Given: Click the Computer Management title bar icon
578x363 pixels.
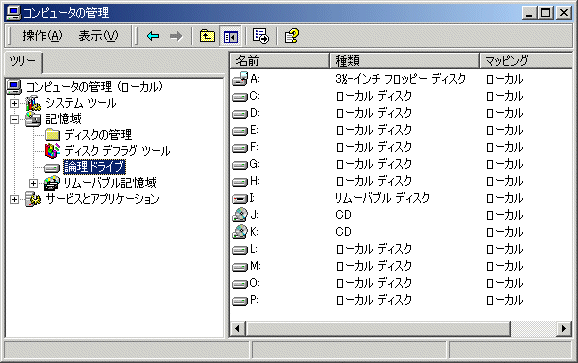Looking at the screenshot, I should (x=14, y=13).
